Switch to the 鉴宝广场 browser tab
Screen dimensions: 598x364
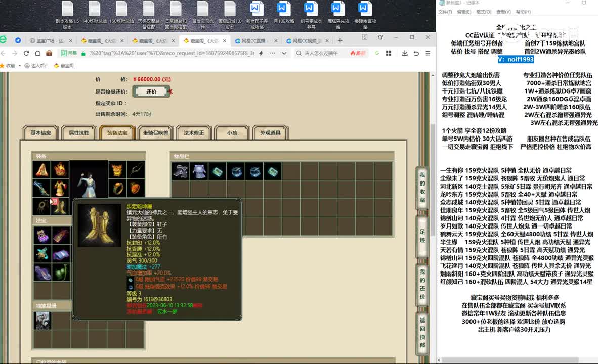[51, 41]
